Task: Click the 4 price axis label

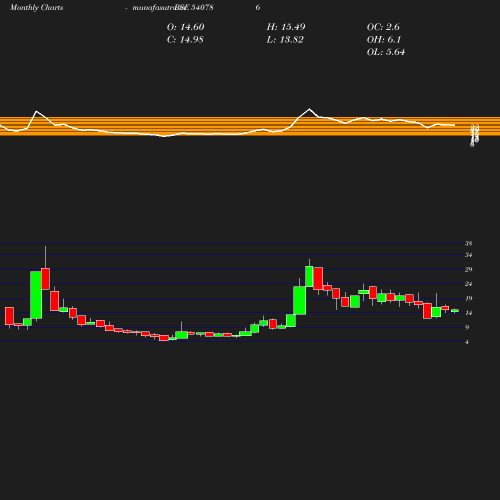Action: 467,342
